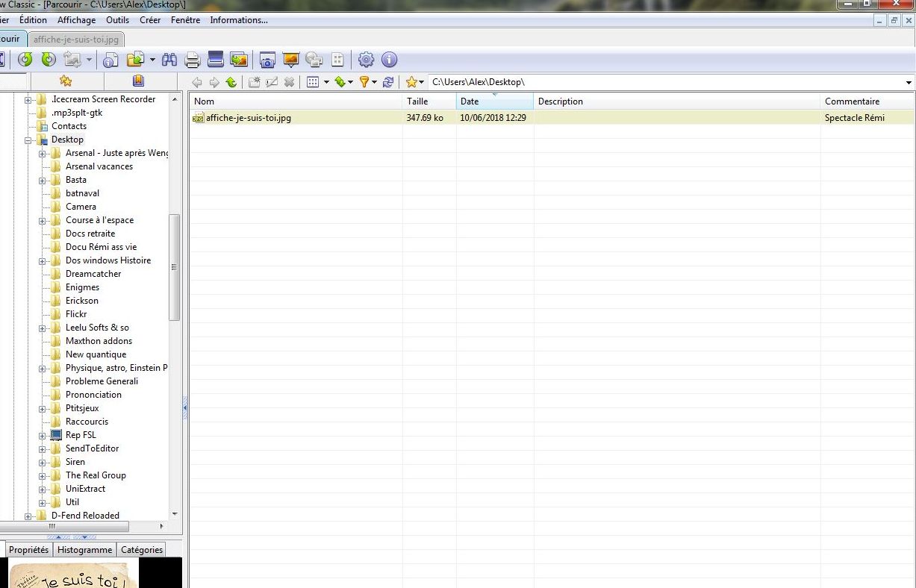The width and height of the screenshot is (916, 588).
Task: Open the options gear icon
Action: pyautogui.click(x=366, y=60)
